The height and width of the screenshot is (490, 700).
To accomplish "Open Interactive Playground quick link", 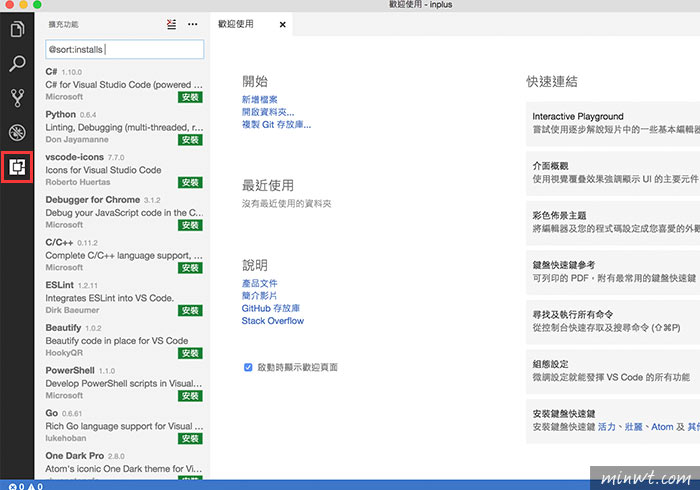I will point(613,123).
